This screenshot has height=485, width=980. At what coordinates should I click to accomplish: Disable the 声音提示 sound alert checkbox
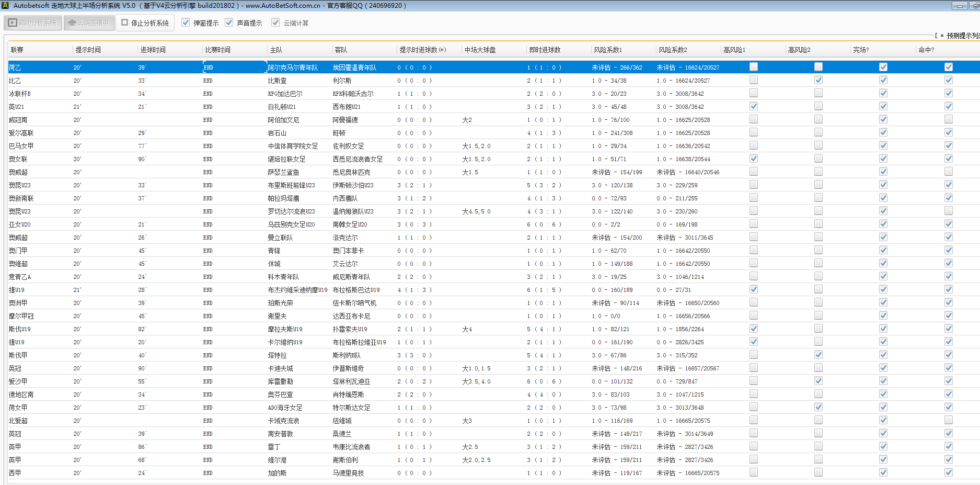(229, 22)
